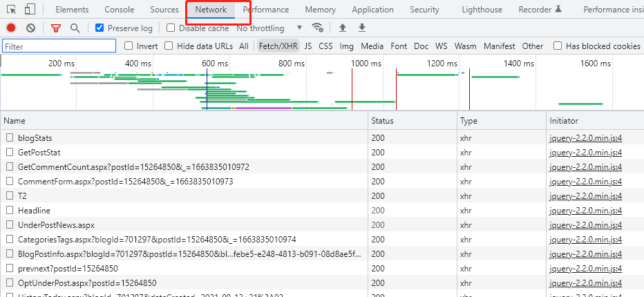644x297 pixels.
Task: Activate the inspect element picker icon
Action: pyautogui.click(x=12, y=9)
